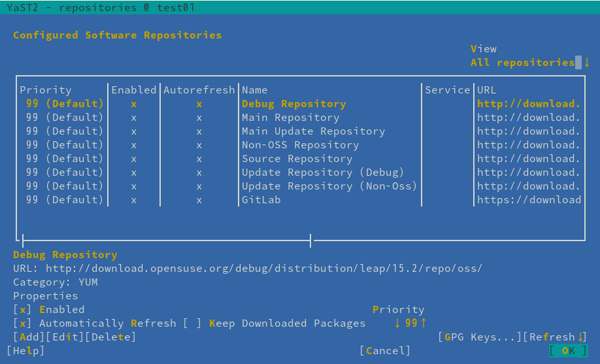
Task: Click the Name column header
Action: pos(254,90)
